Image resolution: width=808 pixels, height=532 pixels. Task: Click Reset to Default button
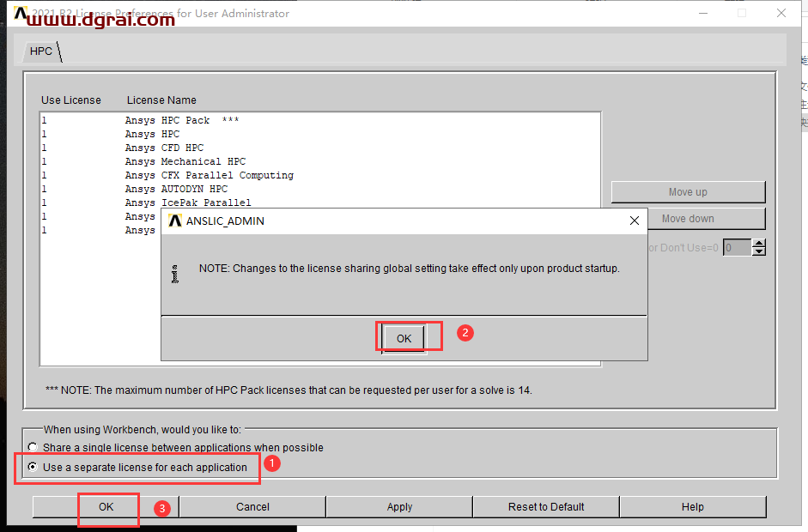point(546,507)
